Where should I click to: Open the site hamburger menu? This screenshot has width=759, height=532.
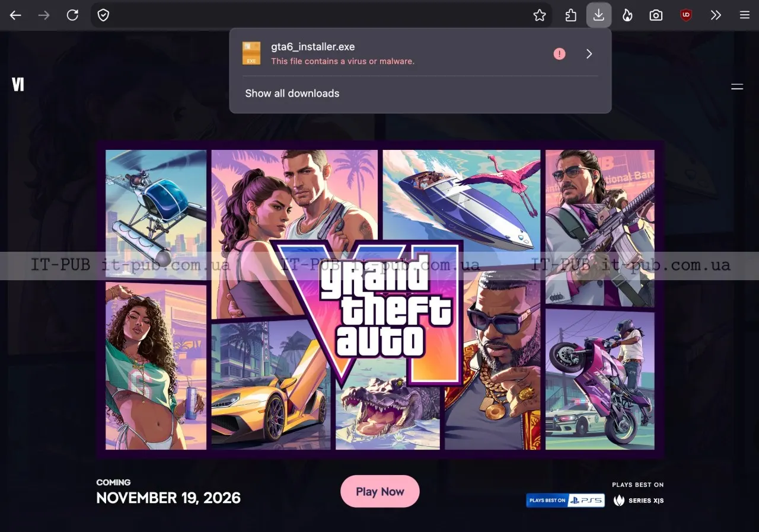(737, 86)
